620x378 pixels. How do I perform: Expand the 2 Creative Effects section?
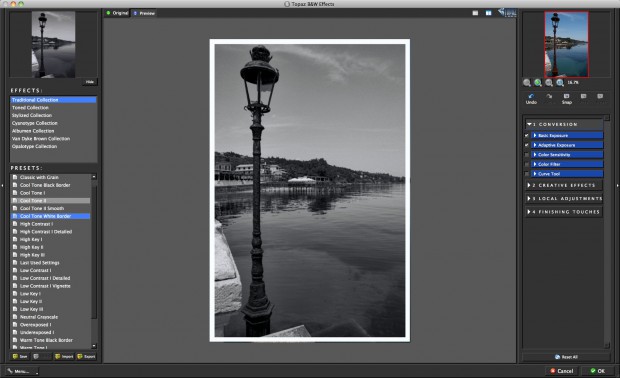(x=564, y=185)
